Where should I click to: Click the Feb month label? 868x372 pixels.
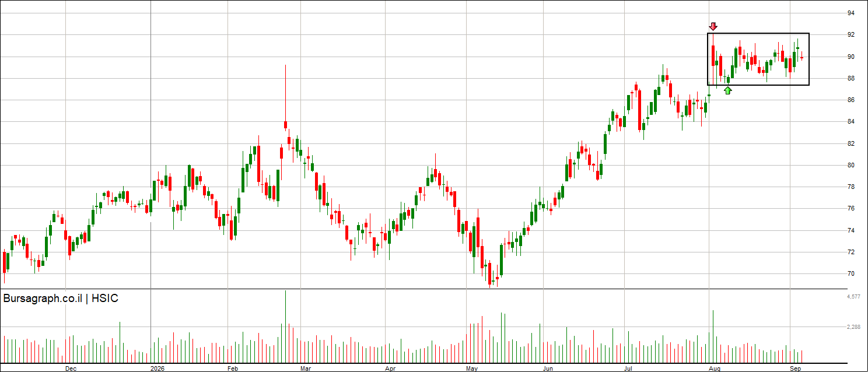click(x=233, y=369)
